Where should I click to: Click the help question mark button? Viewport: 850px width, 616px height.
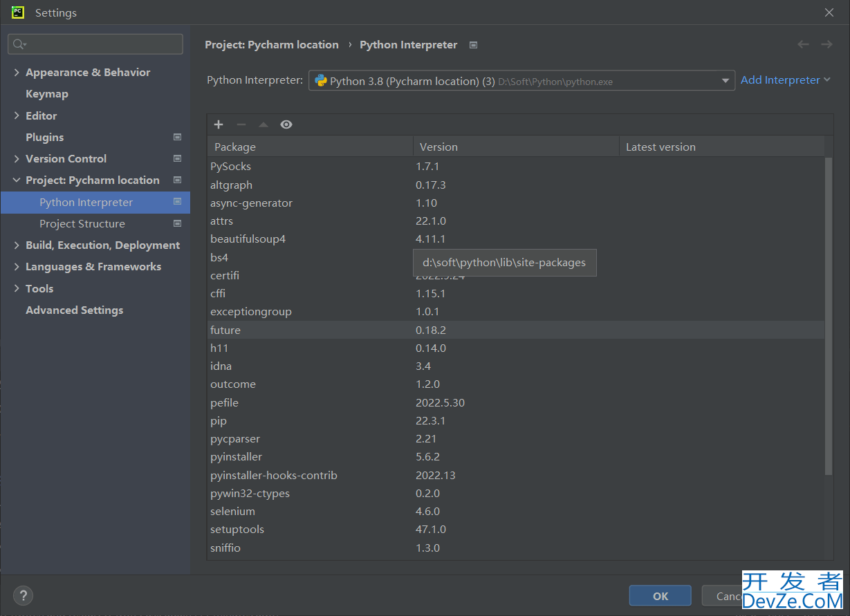[23, 595]
